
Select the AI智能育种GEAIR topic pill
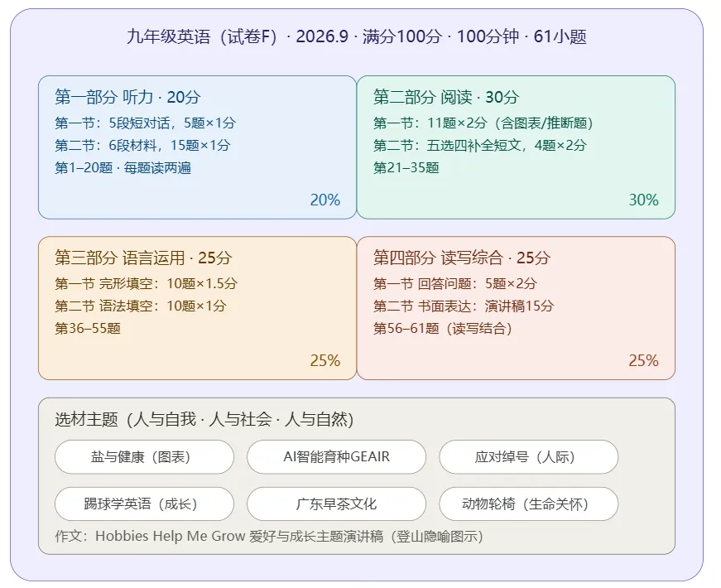[x=337, y=457]
